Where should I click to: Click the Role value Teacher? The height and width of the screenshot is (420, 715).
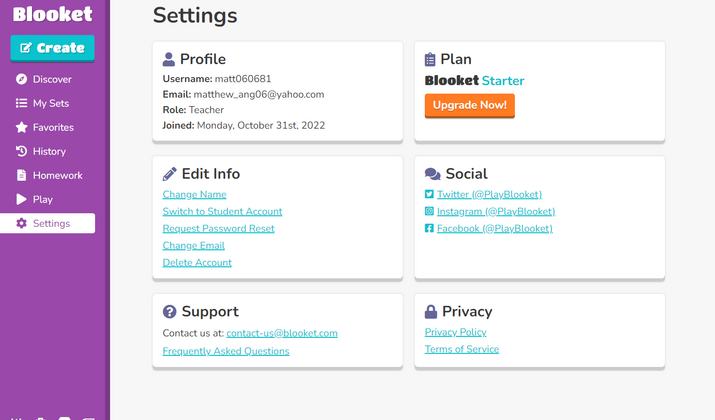[206, 110]
